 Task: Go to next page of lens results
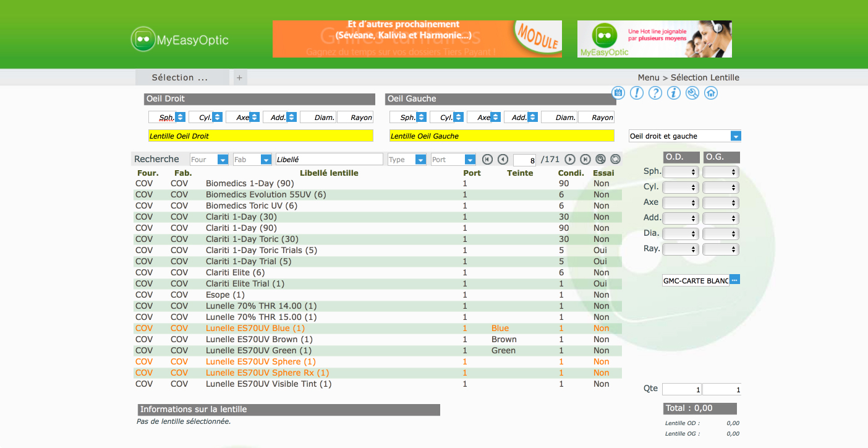(570, 160)
